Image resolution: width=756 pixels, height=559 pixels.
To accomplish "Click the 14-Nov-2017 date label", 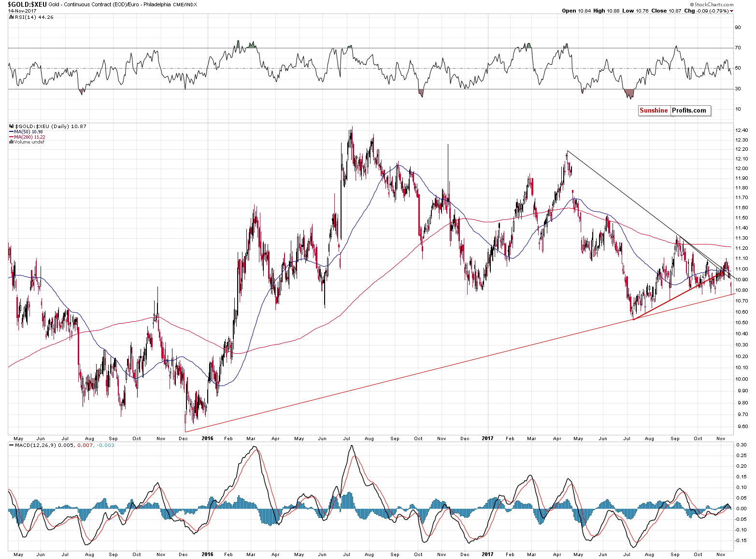I will coord(21,10).
